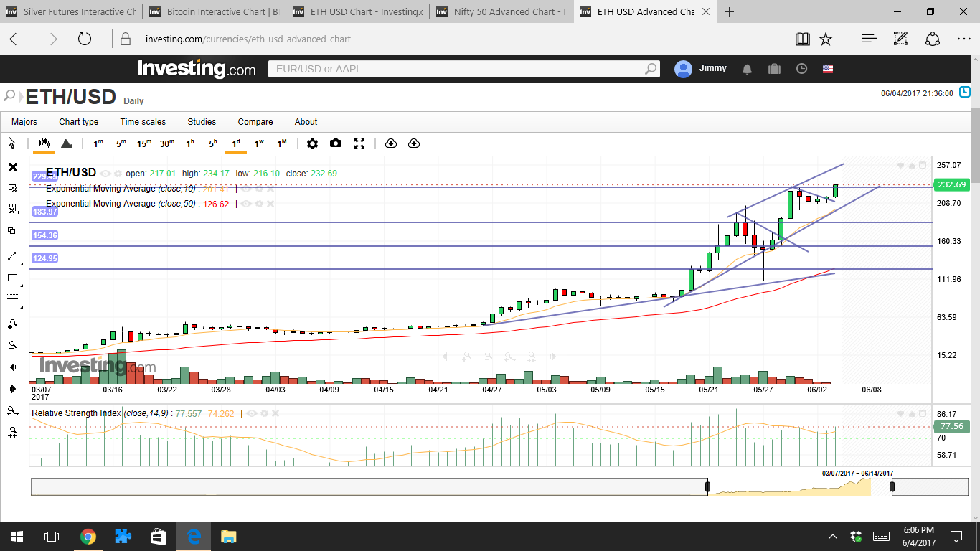Open settings for EMA (close,50)
Image resolution: width=980 pixels, height=551 pixels.
pos(259,204)
